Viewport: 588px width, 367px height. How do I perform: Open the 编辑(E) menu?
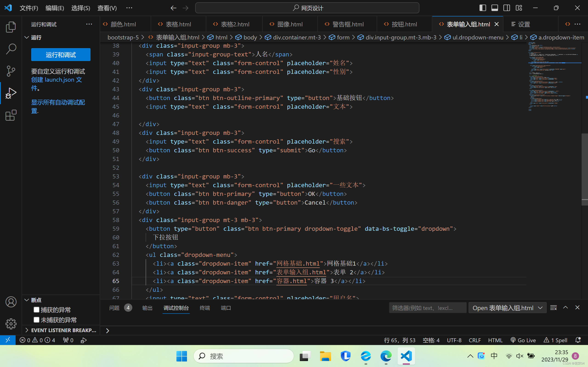pos(55,8)
